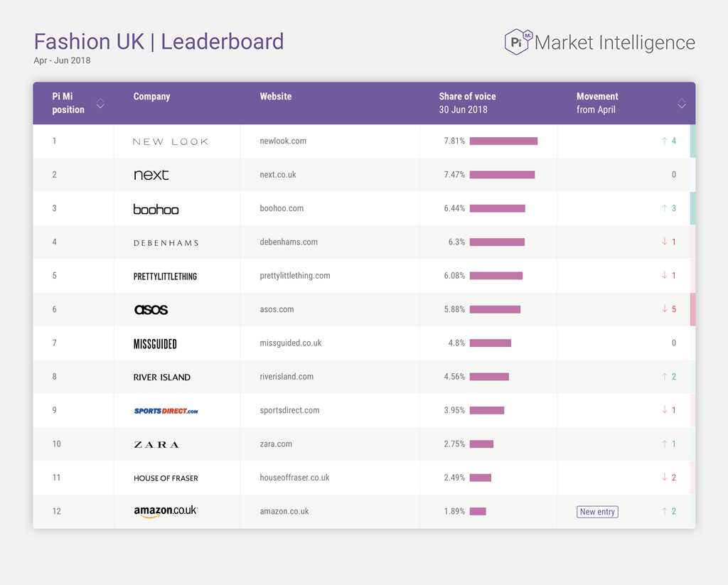Click the Pi Market Intelligence hexagon logo
This screenshot has width=728, height=585.
[518, 42]
